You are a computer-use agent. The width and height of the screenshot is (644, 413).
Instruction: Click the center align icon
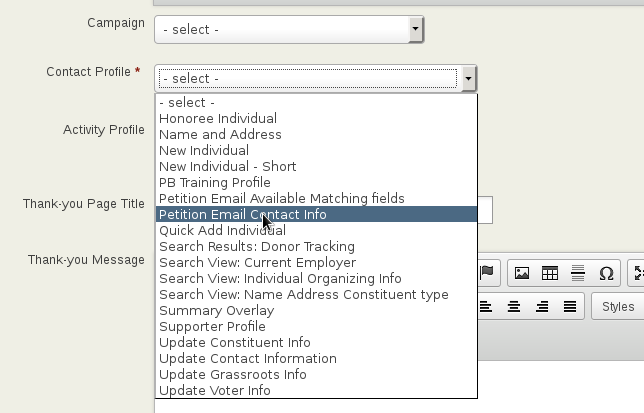(x=514, y=306)
